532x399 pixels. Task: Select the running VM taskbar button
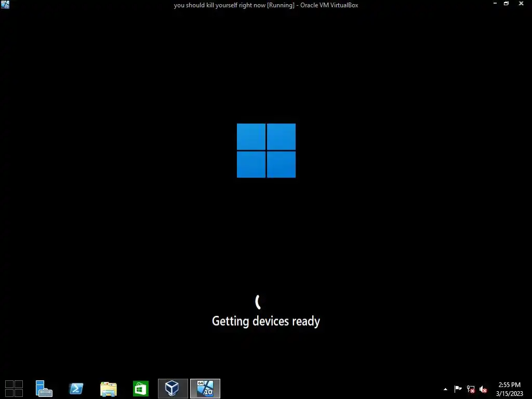tap(205, 389)
